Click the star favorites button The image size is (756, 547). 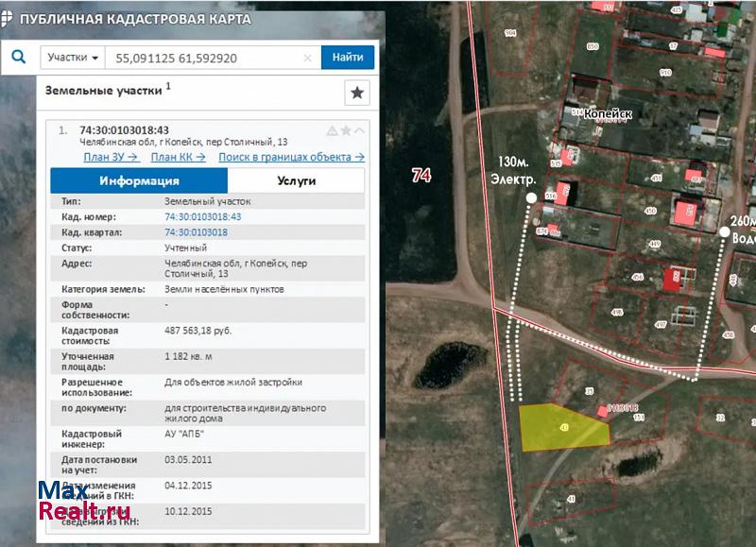(357, 93)
